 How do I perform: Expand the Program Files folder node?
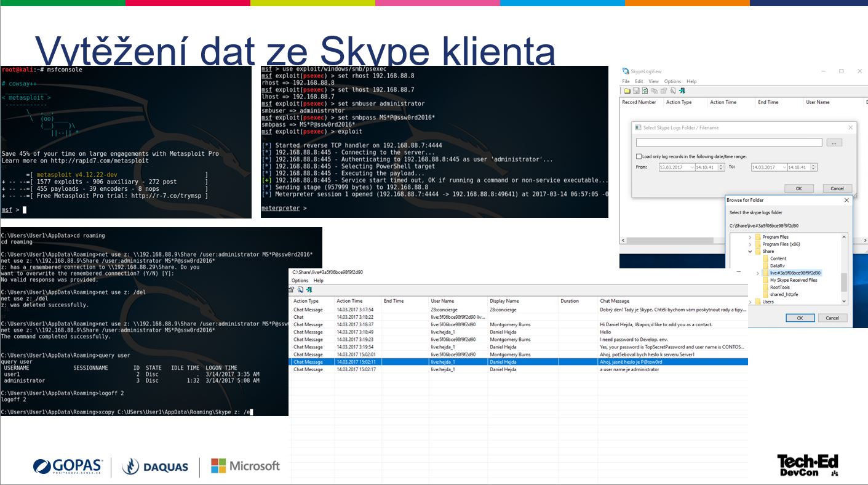(x=750, y=238)
